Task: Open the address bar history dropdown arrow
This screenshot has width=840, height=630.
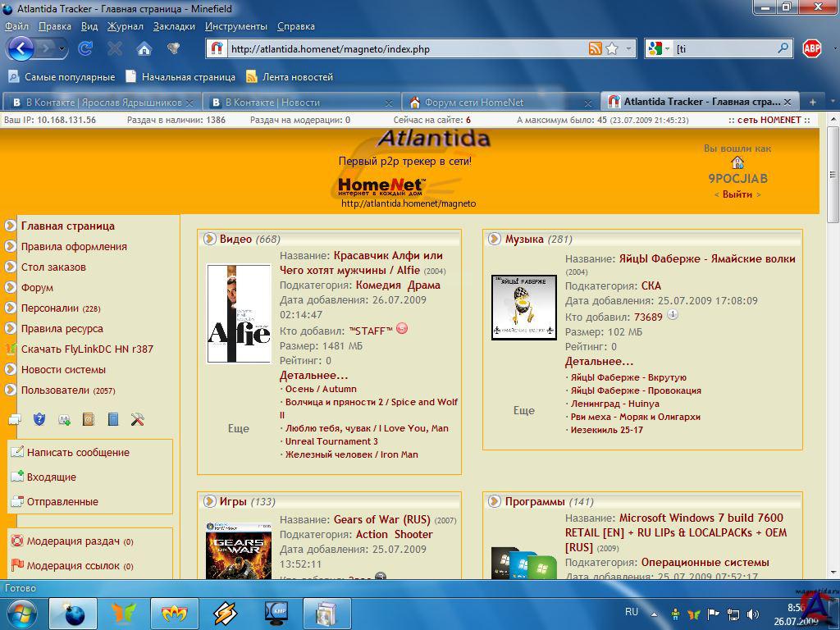Action: pyautogui.click(x=629, y=49)
